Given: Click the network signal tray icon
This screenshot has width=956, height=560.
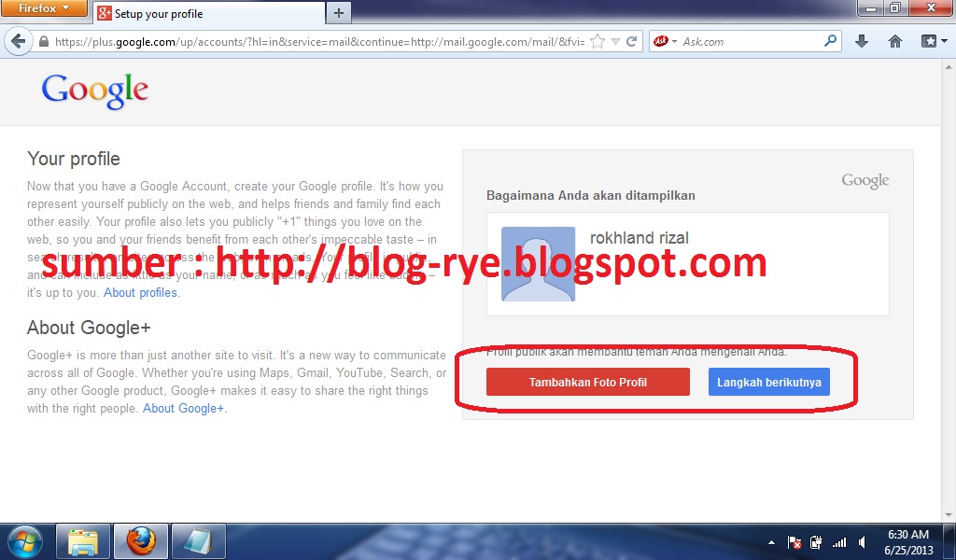Looking at the screenshot, I should click(x=839, y=542).
